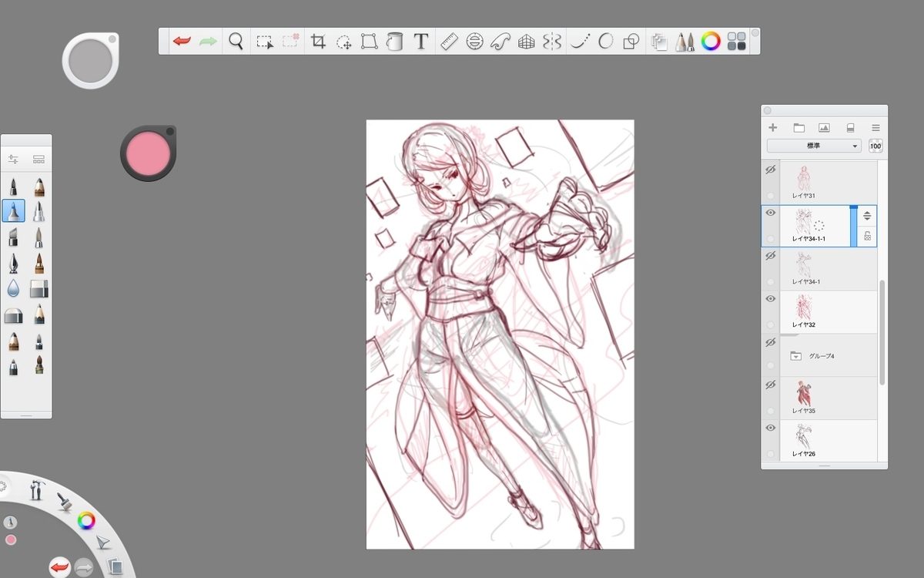Undo with the red arrow in the top toolbar
The width and height of the screenshot is (924, 578).
point(182,41)
